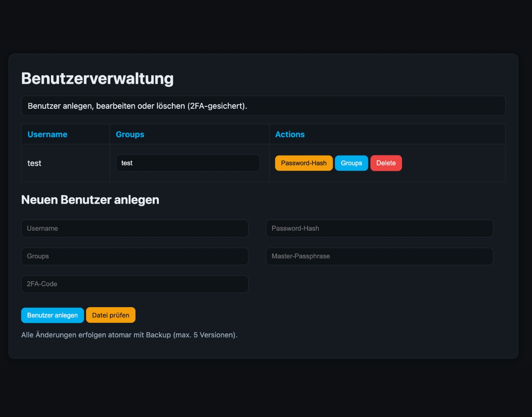Click into the 2FA-Code field

click(134, 284)
